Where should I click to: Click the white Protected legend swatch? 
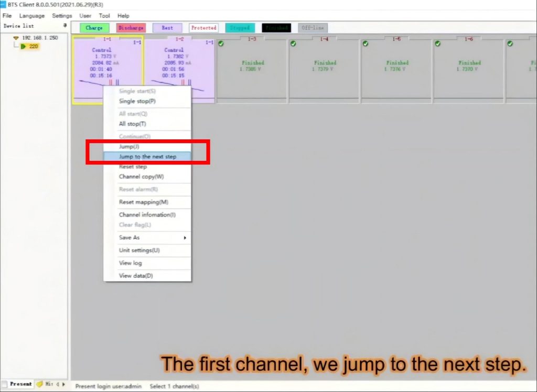(x=204, y=28)
